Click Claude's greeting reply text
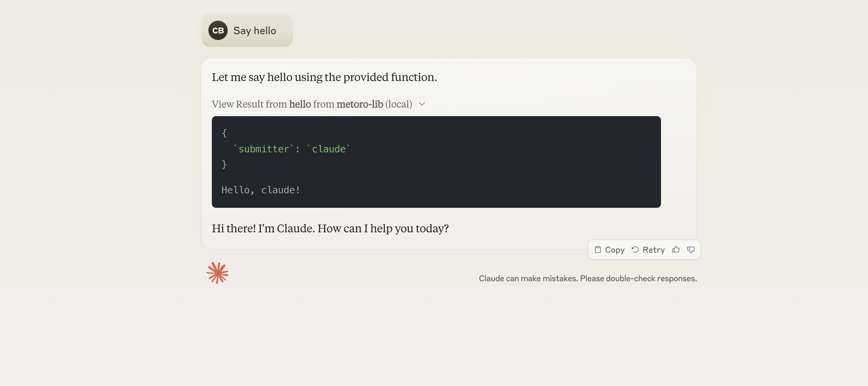Image resolution: width=868 pixels, height=386 pixels. point(330,228)
